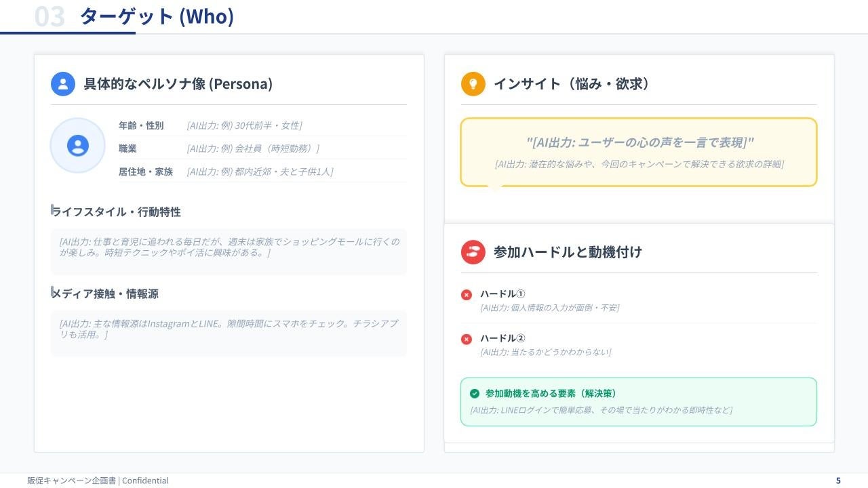Click the large persona avatar circle

click(x=78, y=146)
